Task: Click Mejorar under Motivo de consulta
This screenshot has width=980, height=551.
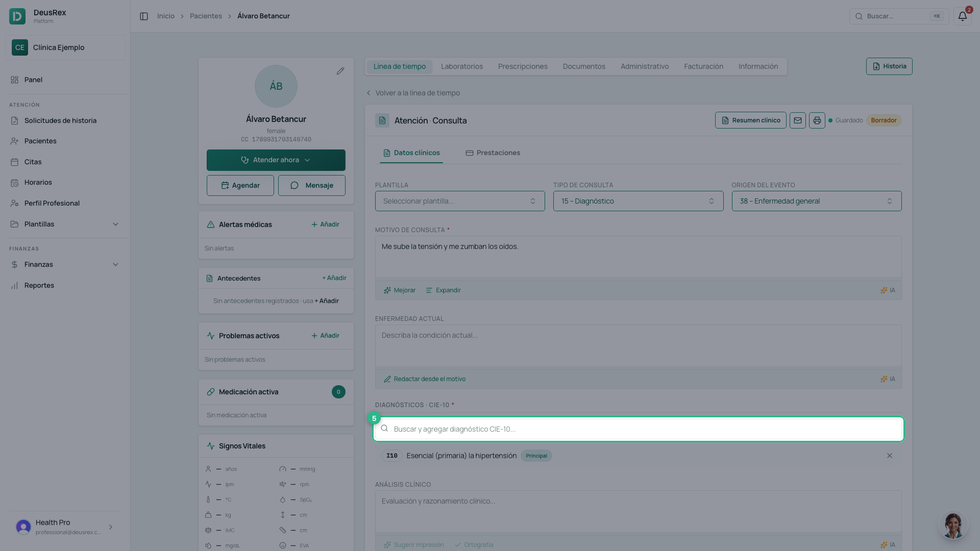Action: pos(400,290)
